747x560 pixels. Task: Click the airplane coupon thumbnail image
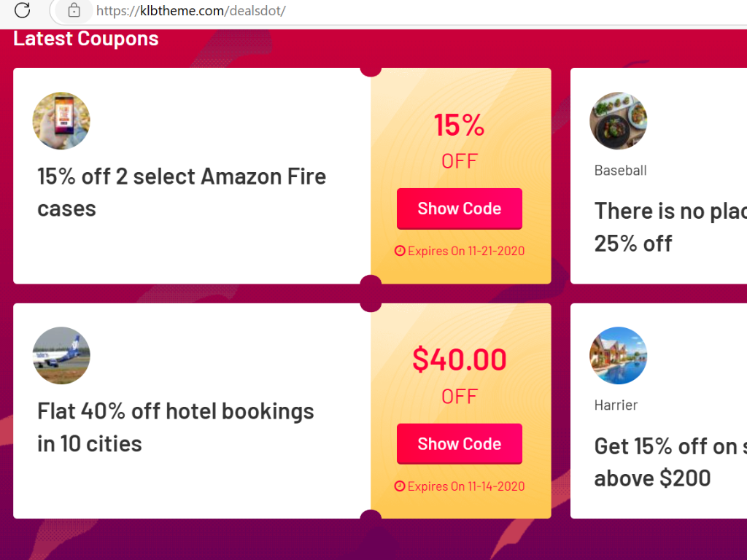(61, 355)
